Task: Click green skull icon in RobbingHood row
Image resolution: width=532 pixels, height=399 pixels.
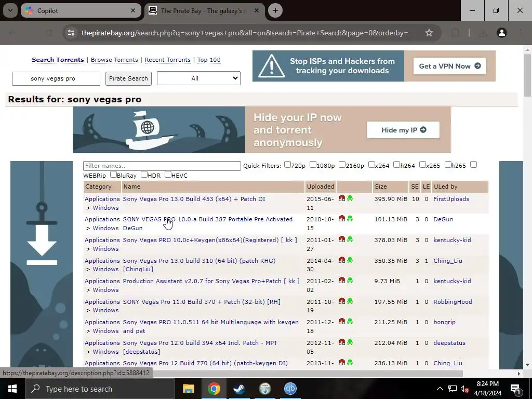Action: point(350,301)
